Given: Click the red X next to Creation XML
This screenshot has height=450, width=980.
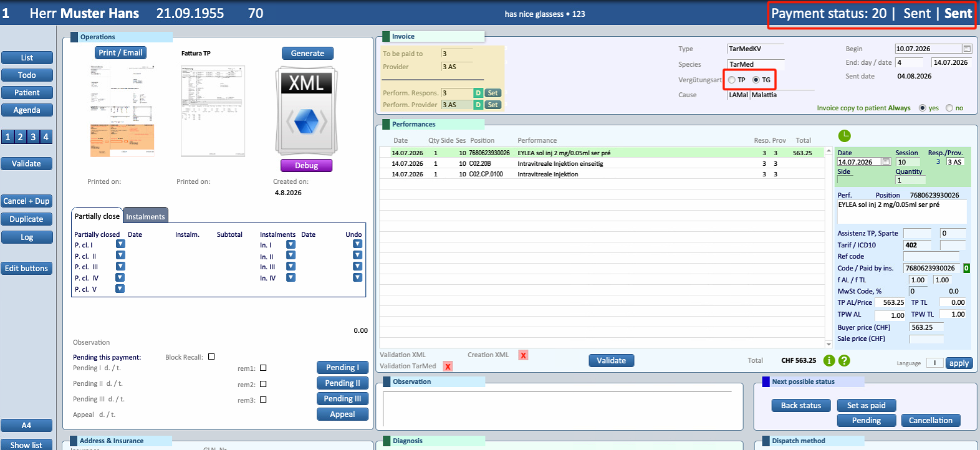Looking at the screenshot, I should click(x=523, y=355).
